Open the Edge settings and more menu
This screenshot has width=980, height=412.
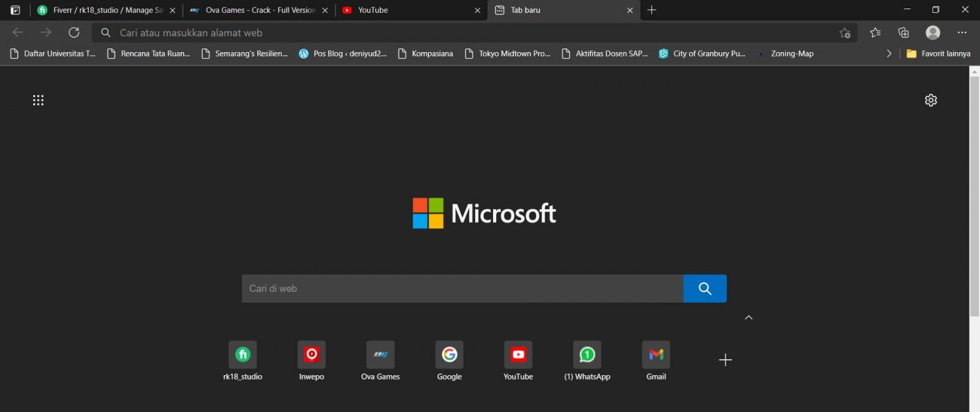[x=962, y=32]
